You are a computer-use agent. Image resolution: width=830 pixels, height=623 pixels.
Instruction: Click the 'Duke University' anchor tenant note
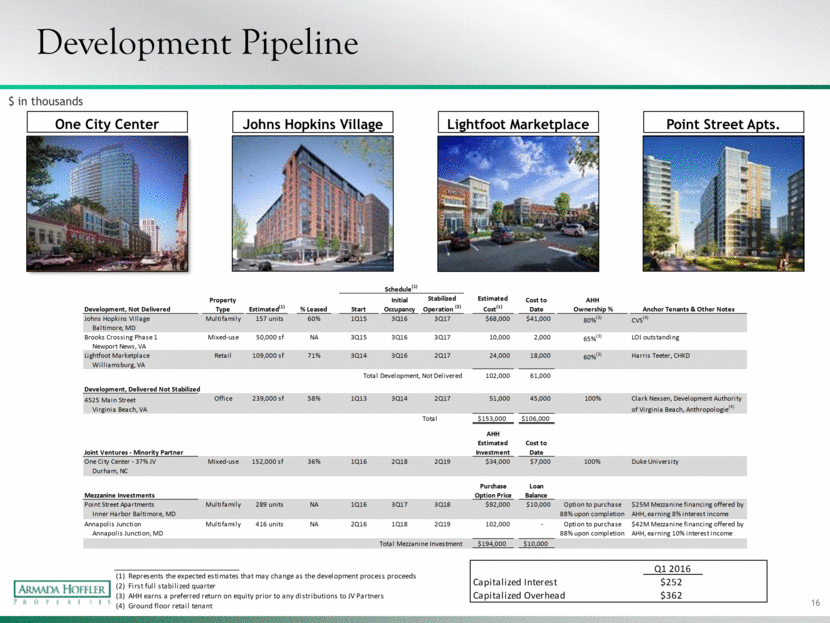click(655, 462)
